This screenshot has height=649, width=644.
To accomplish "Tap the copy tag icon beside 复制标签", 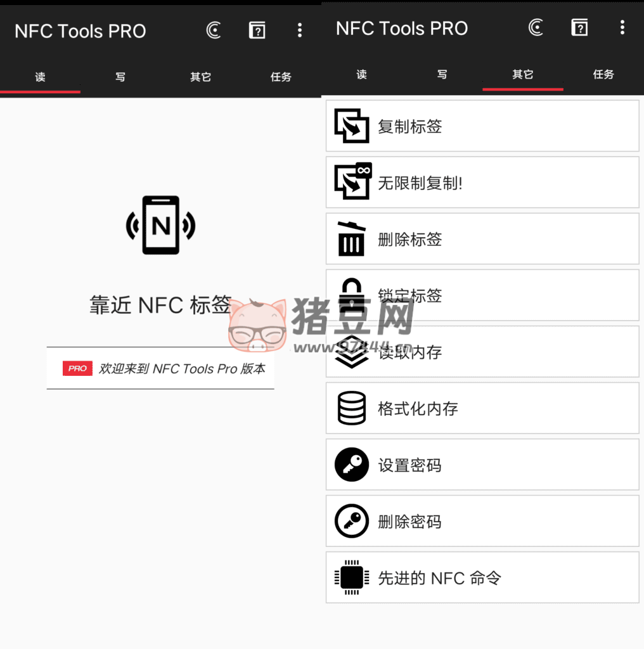I will pyautogui.click(x=352, y=126).
